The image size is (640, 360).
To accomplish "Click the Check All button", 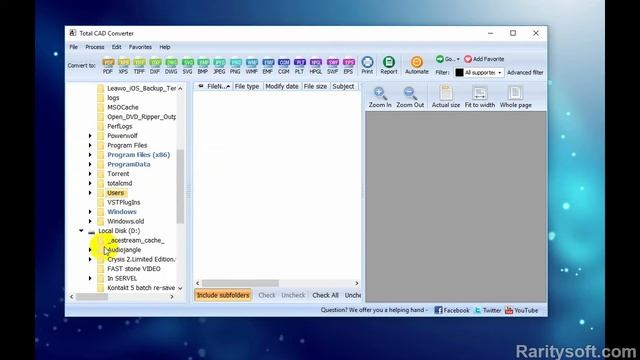I will 325,295.
